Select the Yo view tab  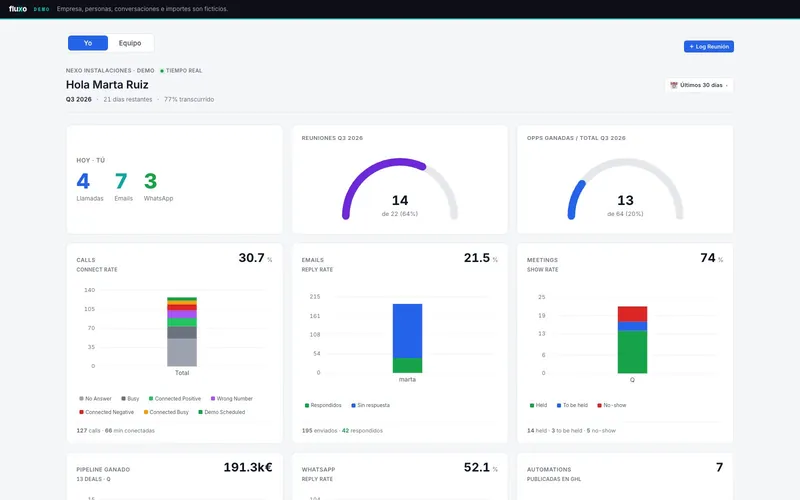[x=88, y=43]
